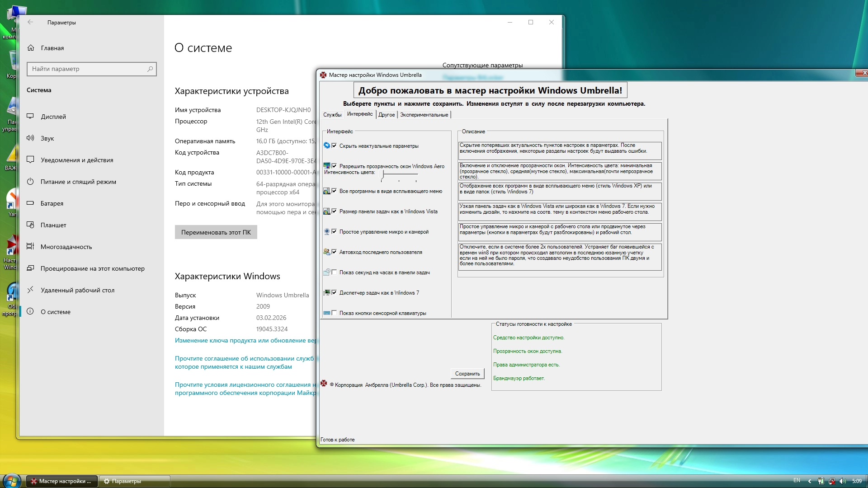
Task: Click Переименовать этот ПК button
Action: pos(216,232)
